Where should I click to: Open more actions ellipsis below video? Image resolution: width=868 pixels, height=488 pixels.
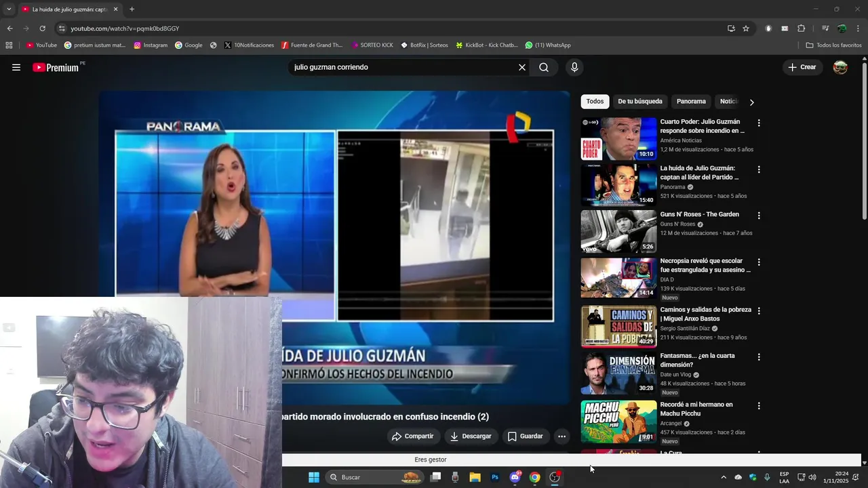point(561,436)
